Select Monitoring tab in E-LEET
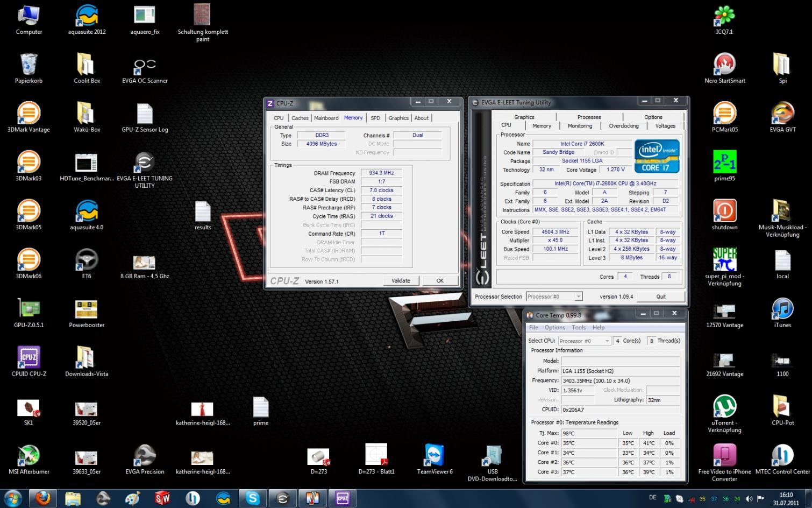Image resolution: width=812 pixels, height=508 pixels. pos(580,126)
